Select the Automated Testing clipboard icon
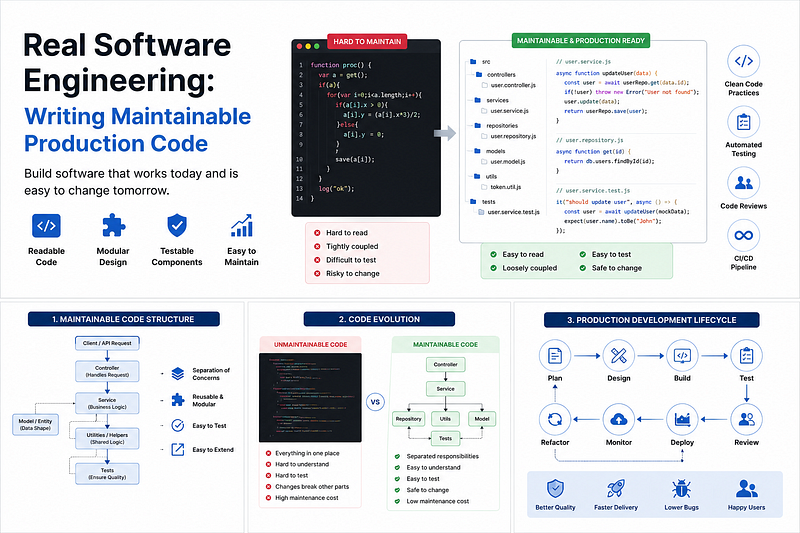This screenshot has width=800, height=533. pos(743,122)
